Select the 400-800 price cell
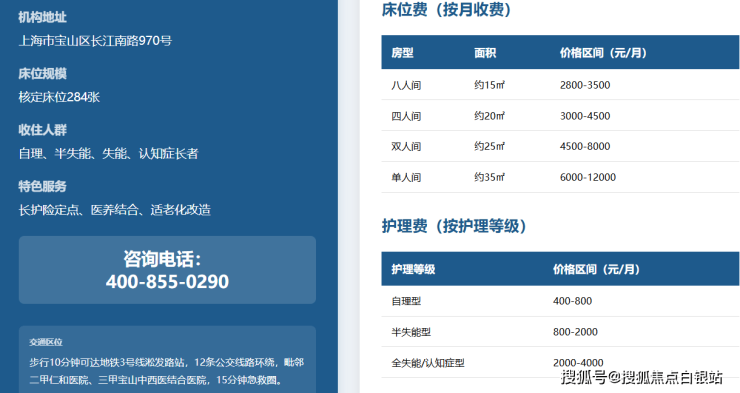 pos(572,301)
